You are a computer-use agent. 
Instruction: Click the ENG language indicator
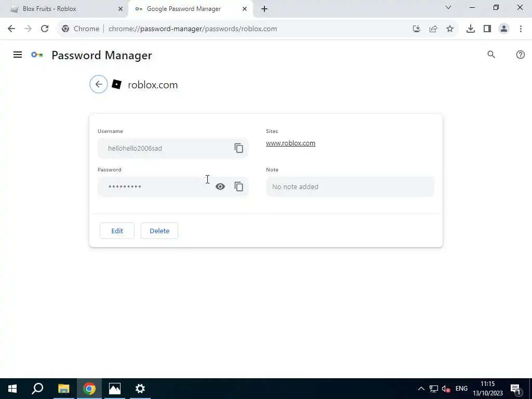[x=461, y=389]
